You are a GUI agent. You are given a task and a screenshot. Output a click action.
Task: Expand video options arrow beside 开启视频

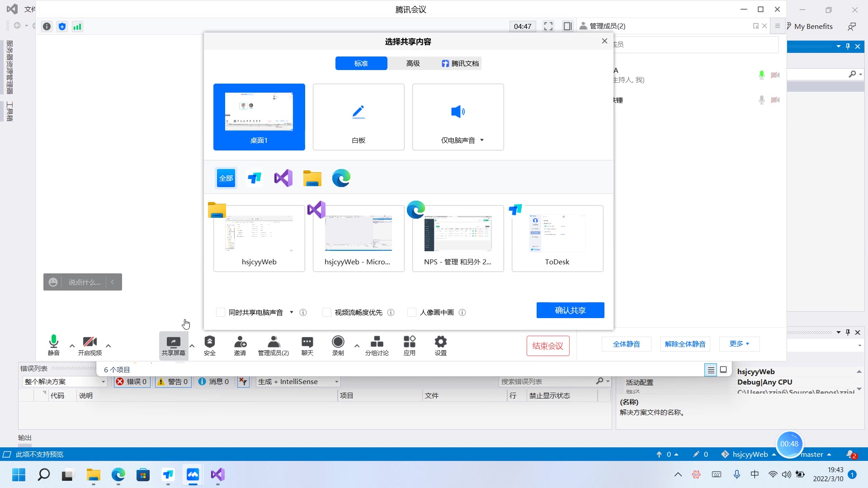[x=108, y=346]
